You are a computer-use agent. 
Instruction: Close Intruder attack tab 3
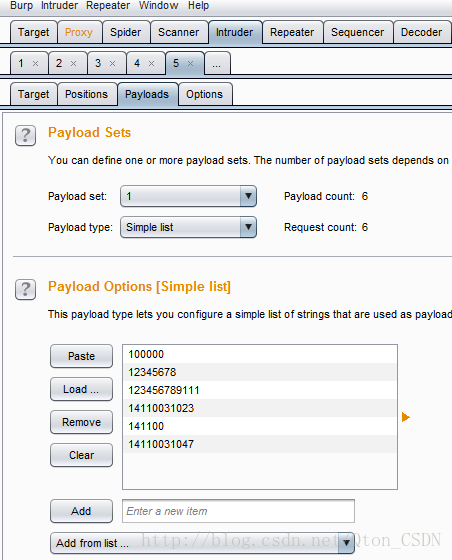pos(112,64)
